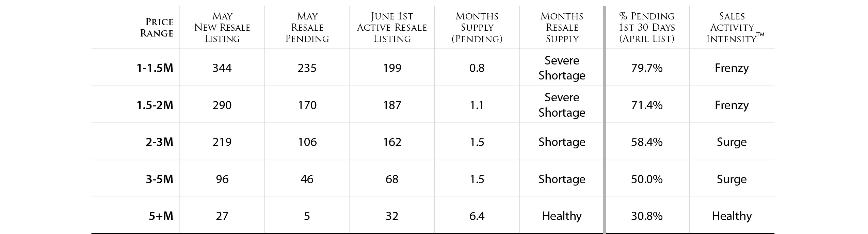The width and height of the screenshot is (868, 234).
Task: Select the 1.5-2M price range row label
Action: click(x=155, y=105)
